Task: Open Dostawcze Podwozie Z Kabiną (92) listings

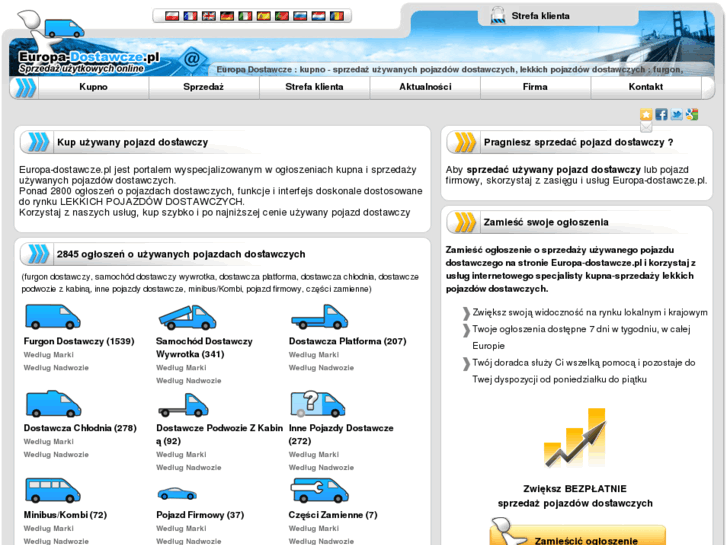Action: tap(219, 435)
